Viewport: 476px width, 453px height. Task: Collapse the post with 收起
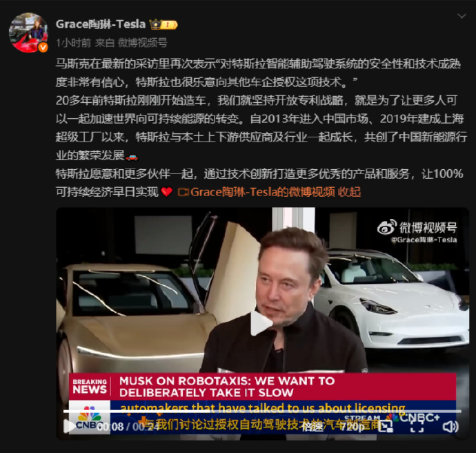(349, 192)
